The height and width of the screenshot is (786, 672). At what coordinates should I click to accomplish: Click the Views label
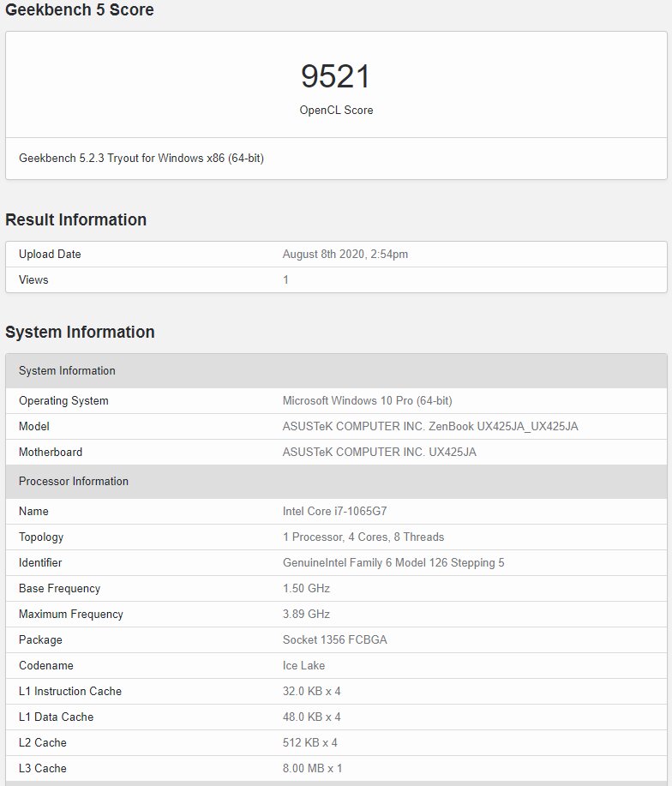click(33, 279)
